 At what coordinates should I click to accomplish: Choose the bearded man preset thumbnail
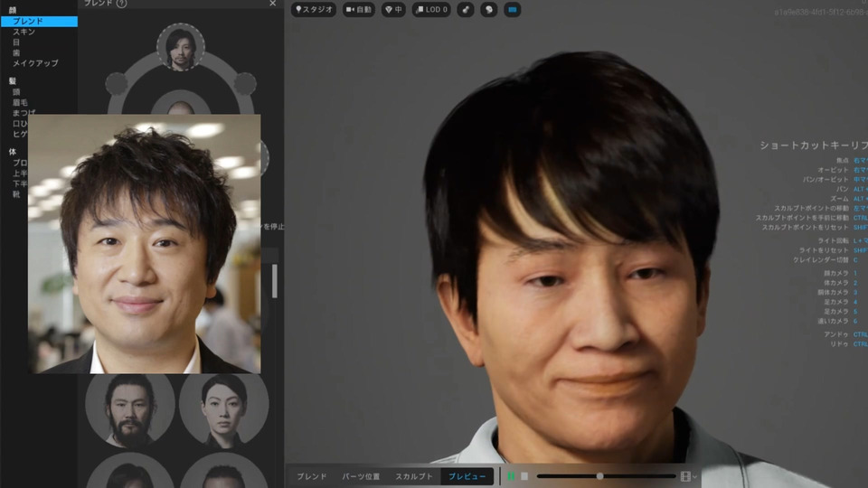click(x=130, y=410)
